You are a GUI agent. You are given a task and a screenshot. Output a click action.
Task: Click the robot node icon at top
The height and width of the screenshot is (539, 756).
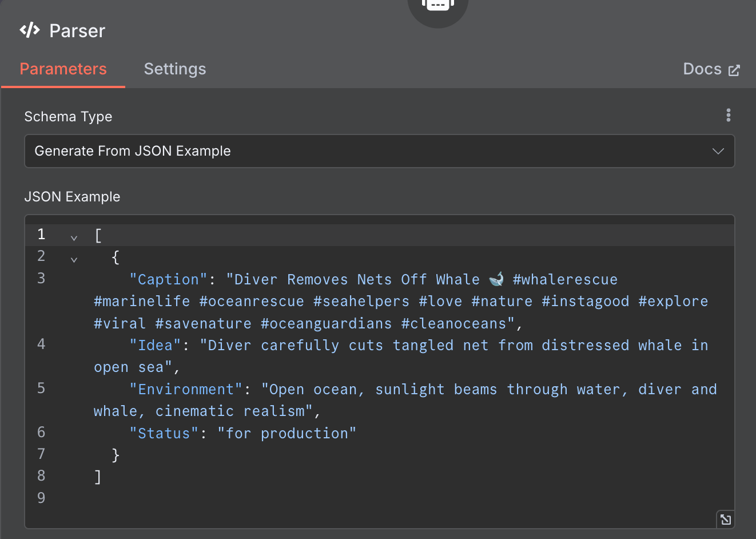coord(437,6)
